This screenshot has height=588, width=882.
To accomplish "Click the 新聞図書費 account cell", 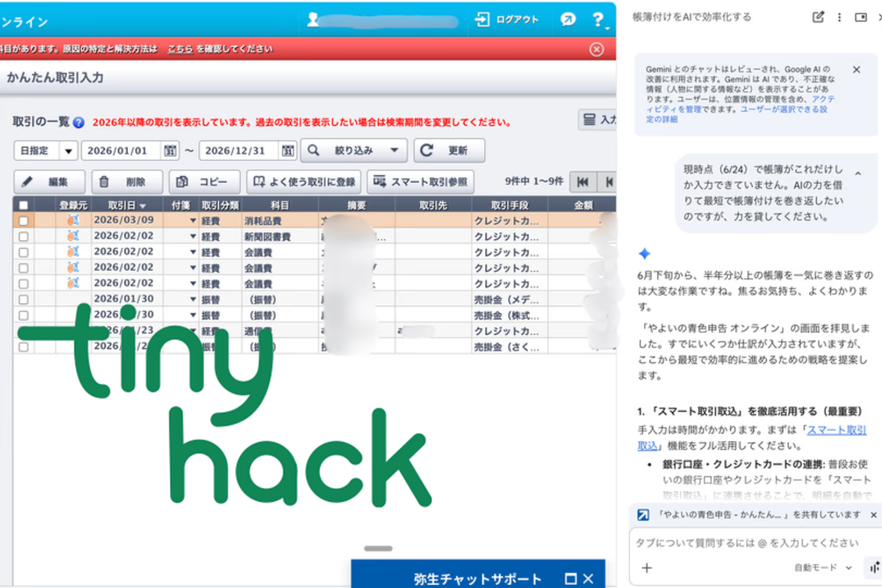I will (279, 236).
